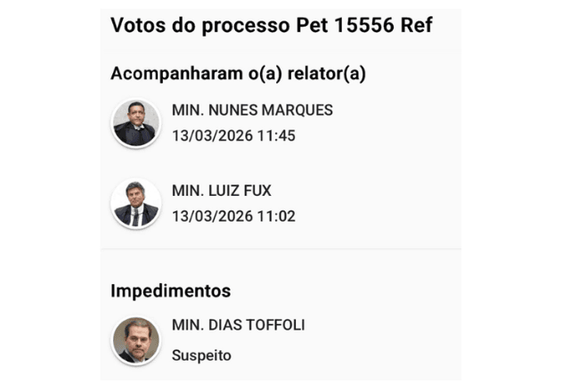
Task: Click Ref at the title's end
Action: coord(417,25)
